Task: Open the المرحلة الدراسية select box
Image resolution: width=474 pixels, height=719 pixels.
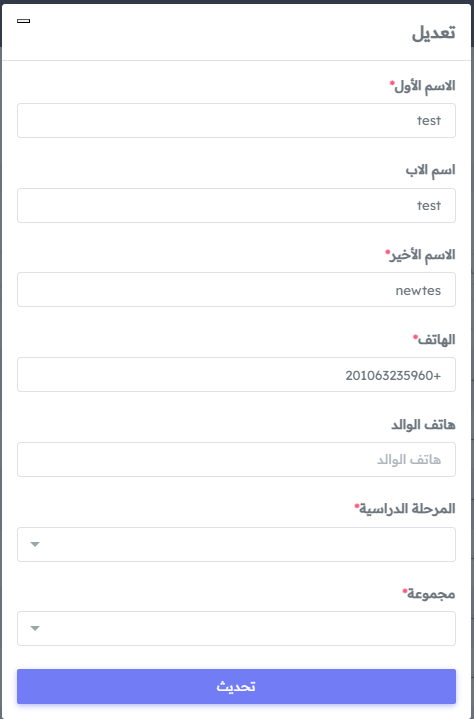Action: pos(237,544)
